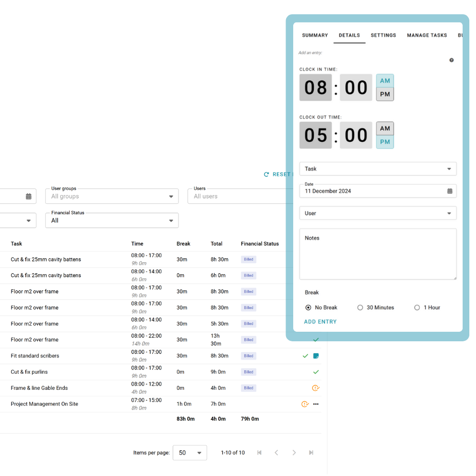This screenshot has height=476, width=476.
Task: Open the Users filter dropdown
Action: click(x=240, y=196)
